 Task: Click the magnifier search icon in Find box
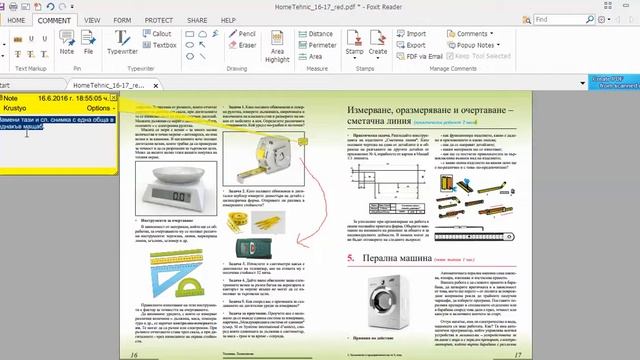point(589,19)
